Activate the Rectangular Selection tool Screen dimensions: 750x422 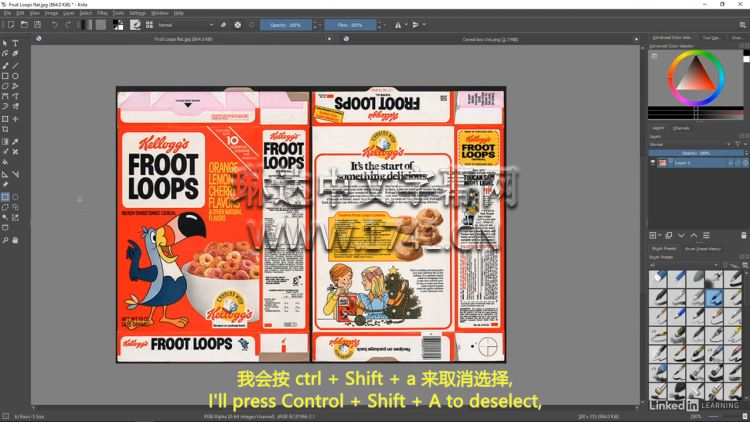coord(5,197)
